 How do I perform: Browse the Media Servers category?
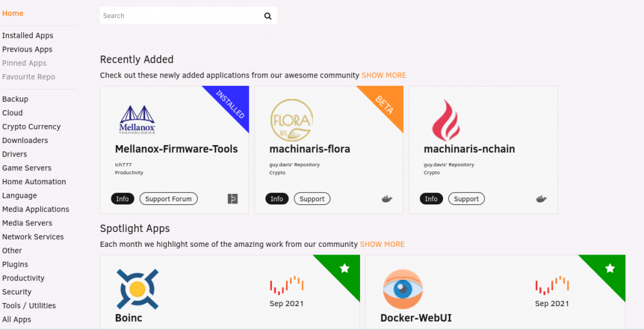(27, 223)
